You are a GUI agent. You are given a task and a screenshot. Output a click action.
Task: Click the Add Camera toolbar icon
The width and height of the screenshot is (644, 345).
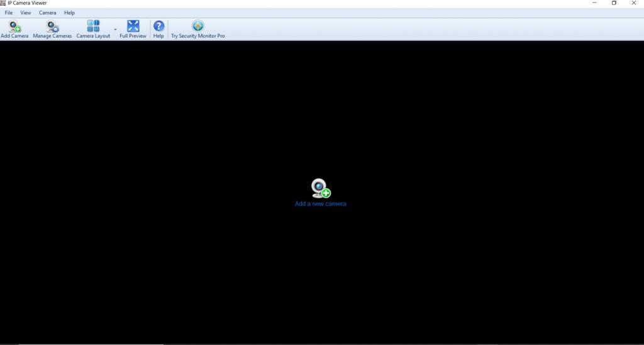coord(14,26)
